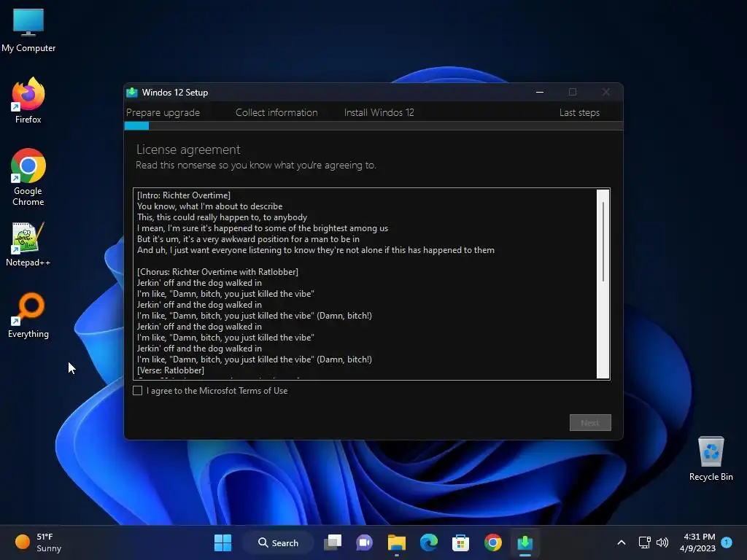Minimize the Windos 12 Setup window
The height and width of the screenshot is (560, 747).
(x=540, y=92)
